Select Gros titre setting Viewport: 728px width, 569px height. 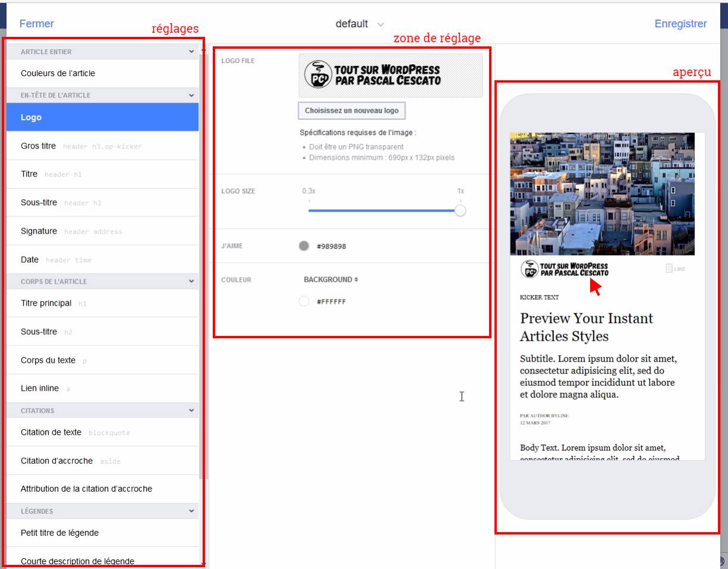coord(102,146)
